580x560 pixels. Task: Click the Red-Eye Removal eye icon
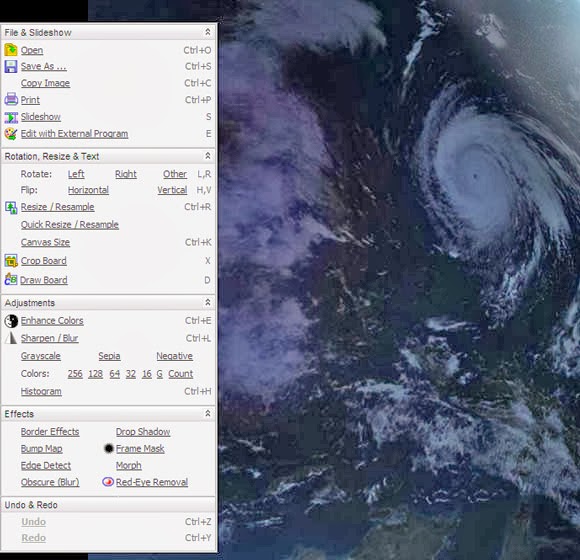108,482
